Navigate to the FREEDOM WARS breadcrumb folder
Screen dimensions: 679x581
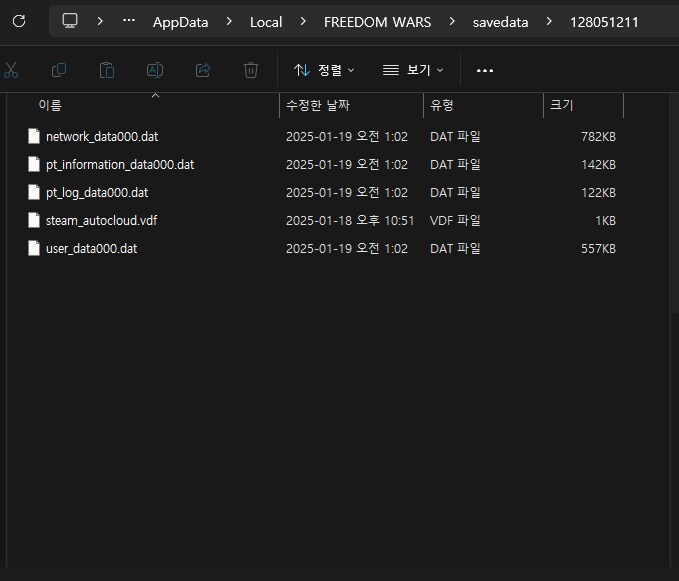(x=377, y=22)
